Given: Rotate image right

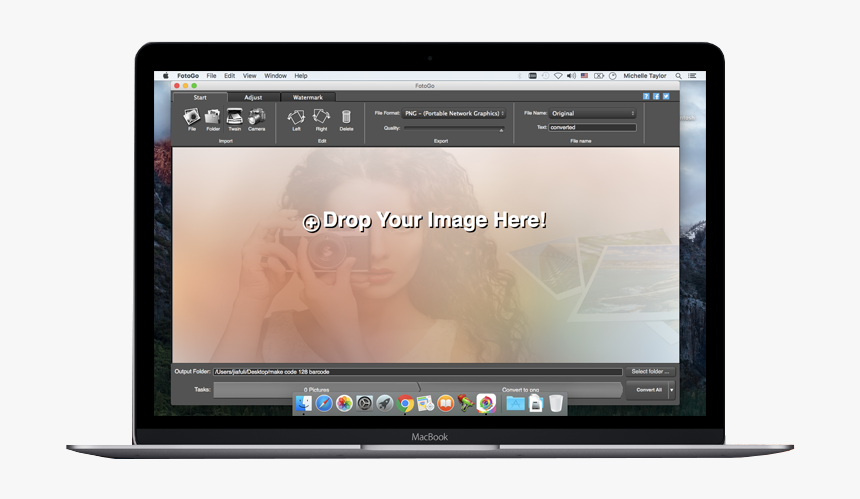Looking at the screenshot, I should [321, 118].
